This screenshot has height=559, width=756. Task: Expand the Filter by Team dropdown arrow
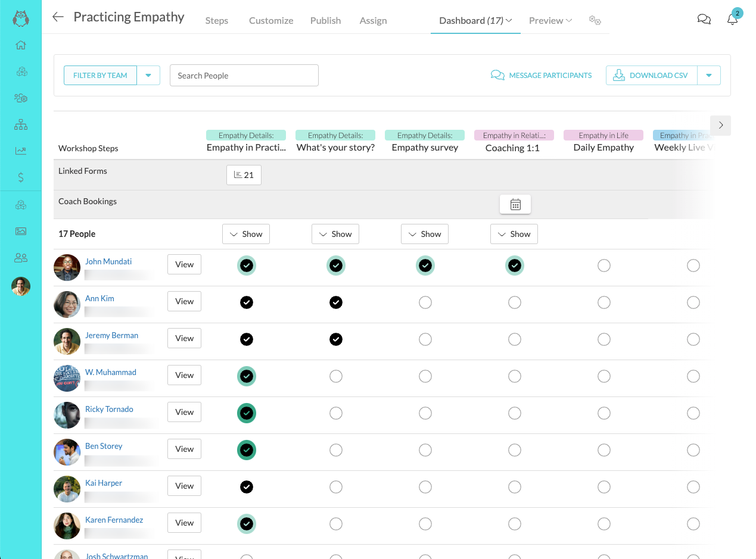(148, 76)
